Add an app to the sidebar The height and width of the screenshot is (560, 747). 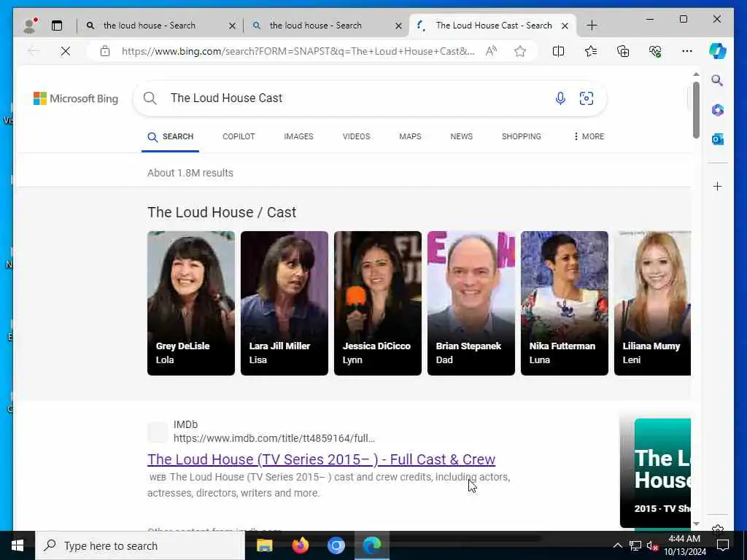(718, 186)
